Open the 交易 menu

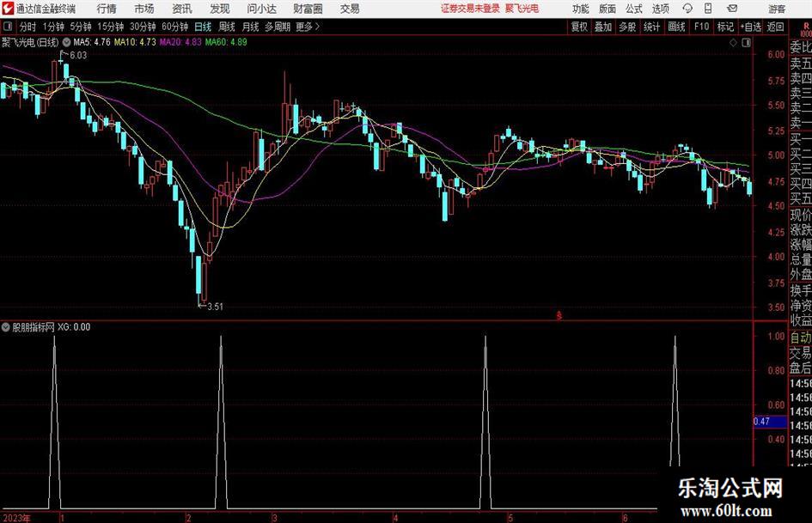pos(350,9)
